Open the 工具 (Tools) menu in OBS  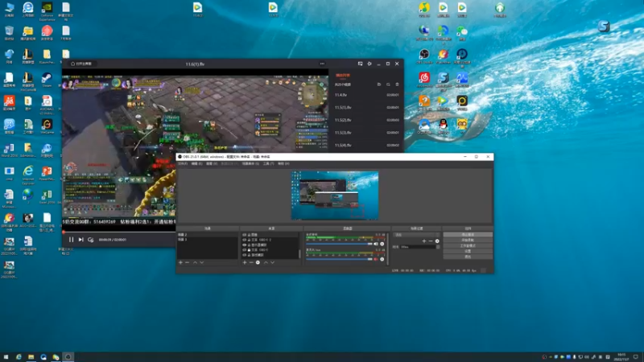click(268, 164)
